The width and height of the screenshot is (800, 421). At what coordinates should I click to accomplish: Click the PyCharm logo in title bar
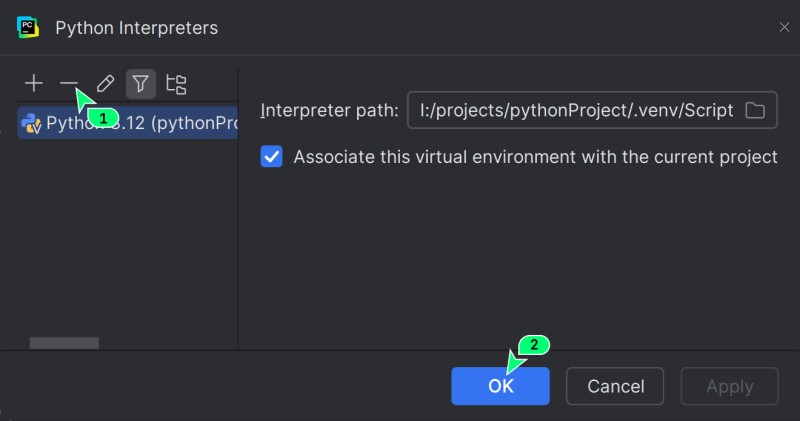click(x=28, y=27)
